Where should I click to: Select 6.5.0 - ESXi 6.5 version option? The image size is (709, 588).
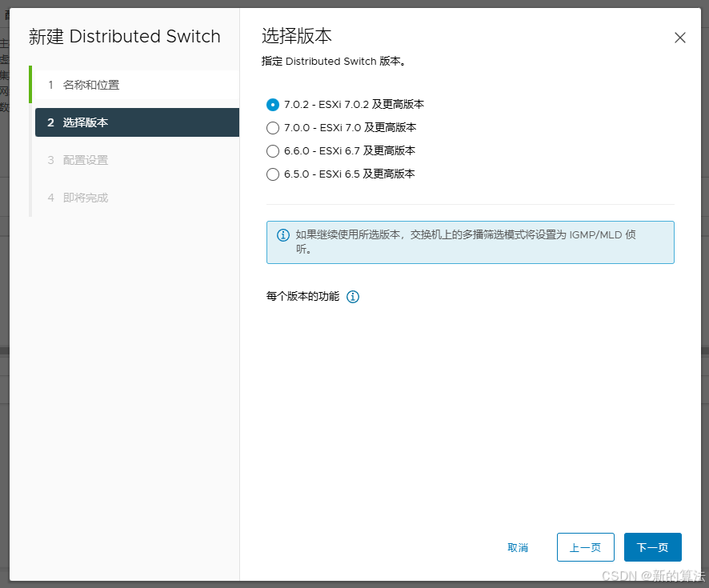273,174
